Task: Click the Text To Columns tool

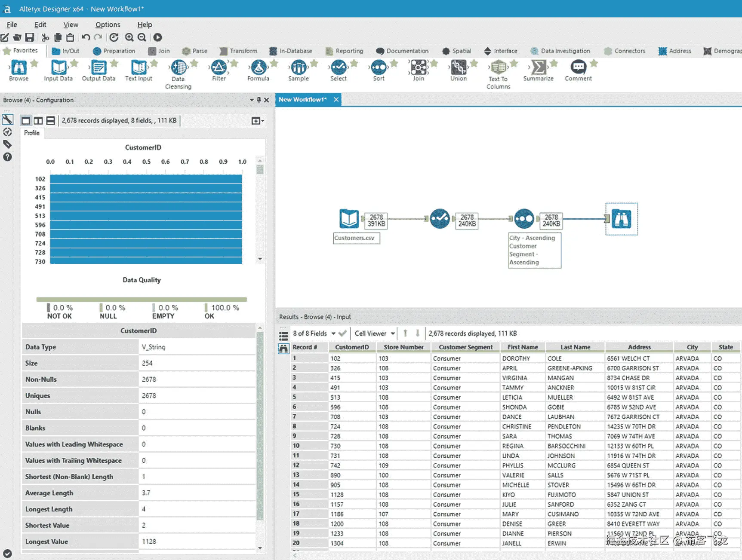Action: click(x=498, y=68)
